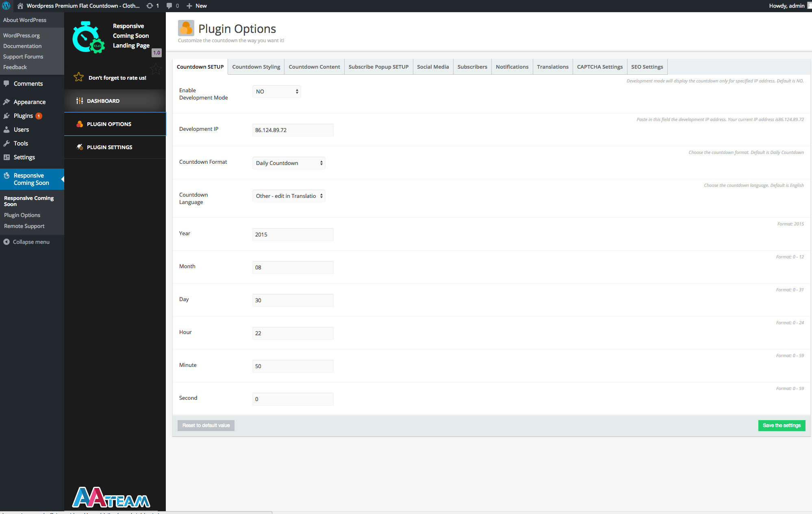Click the star icon beside the rate us text
The image size is (812, 514).
[79, 77]
